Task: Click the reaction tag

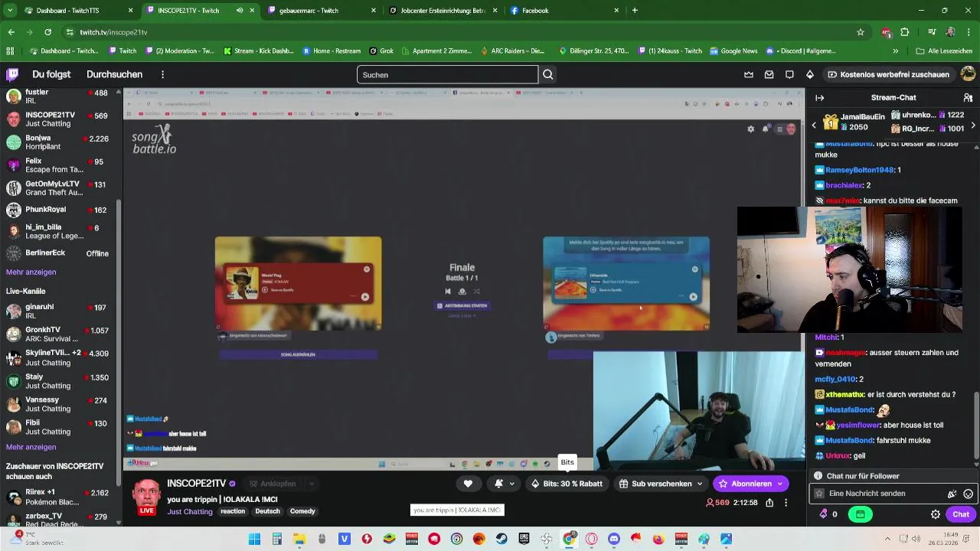Action: click(233, 511)
